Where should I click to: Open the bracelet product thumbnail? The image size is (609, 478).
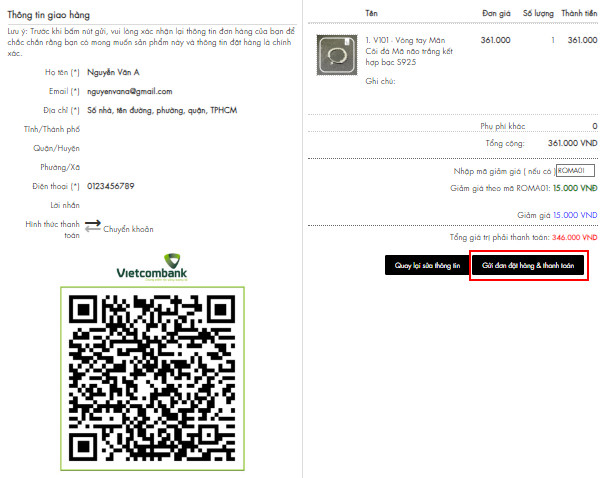[x=333, y=52]
